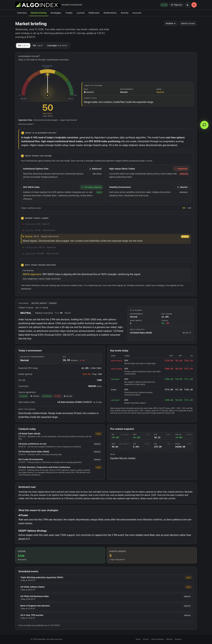Go to the Overview tab

[x=22, y=13]
